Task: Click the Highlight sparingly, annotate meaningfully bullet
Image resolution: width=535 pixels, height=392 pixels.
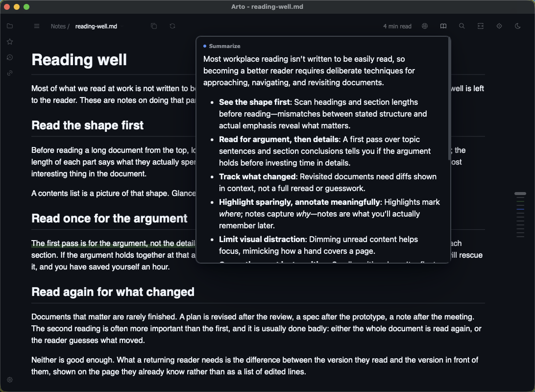Action: pos(329,214)
